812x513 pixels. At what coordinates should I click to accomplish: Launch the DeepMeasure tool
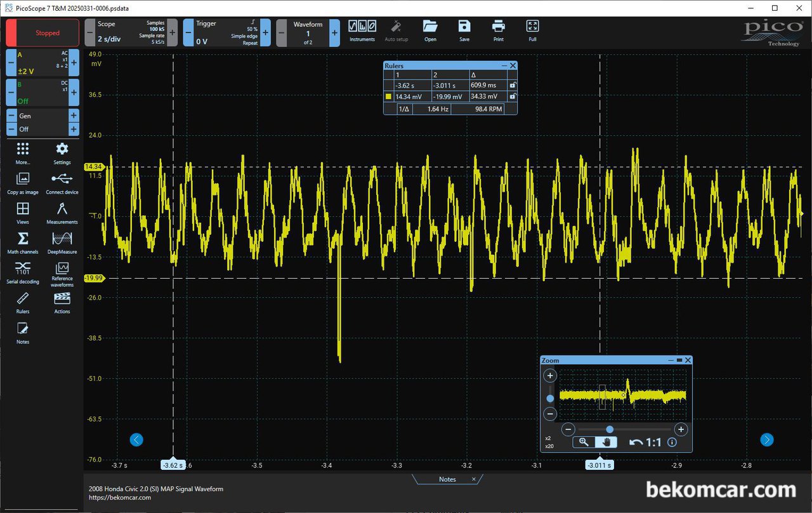[62, 242]
